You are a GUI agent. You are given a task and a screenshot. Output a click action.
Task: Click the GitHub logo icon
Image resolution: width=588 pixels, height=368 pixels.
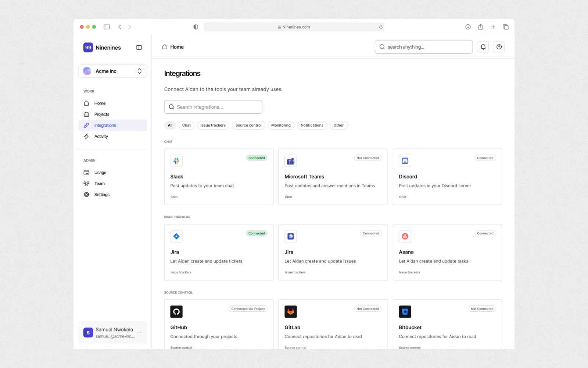176,312
